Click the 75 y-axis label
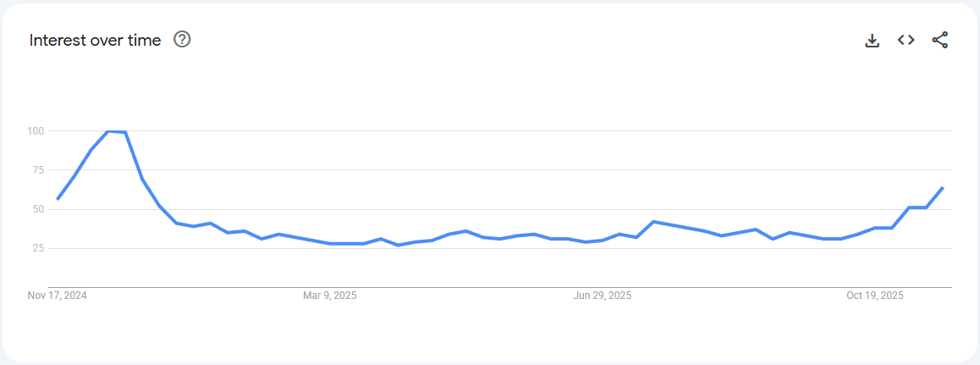 [38, 170]
